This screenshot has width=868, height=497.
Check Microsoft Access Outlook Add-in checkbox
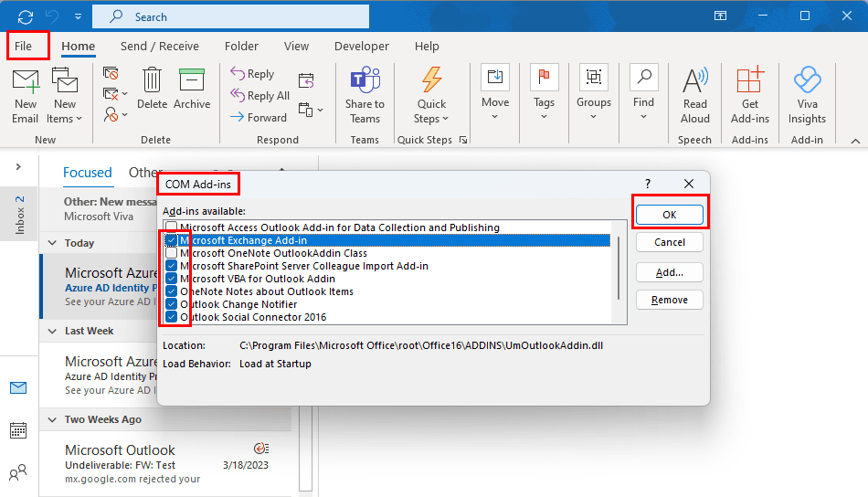(172, 227)
